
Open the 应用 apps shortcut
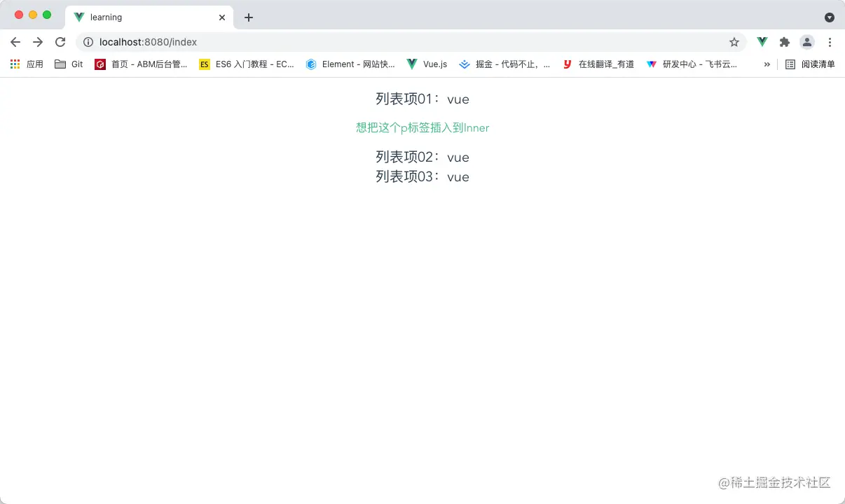(27, 64)
